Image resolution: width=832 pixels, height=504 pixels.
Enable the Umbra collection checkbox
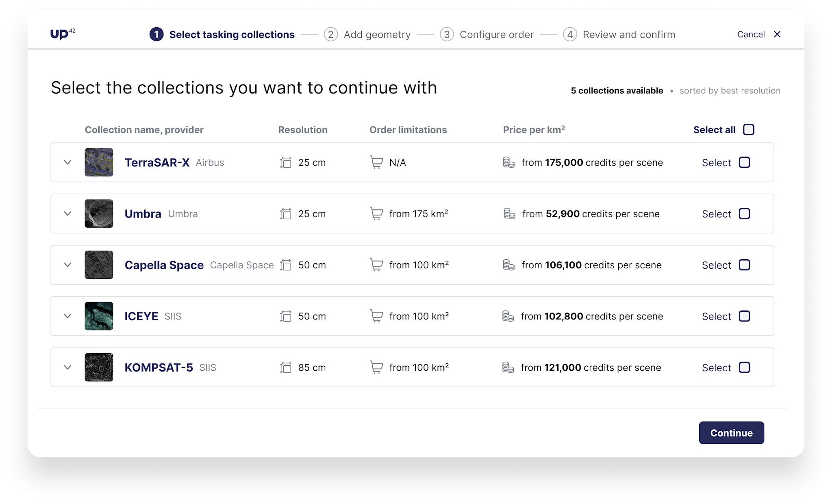pyautogui.click(x=744, y=214)
